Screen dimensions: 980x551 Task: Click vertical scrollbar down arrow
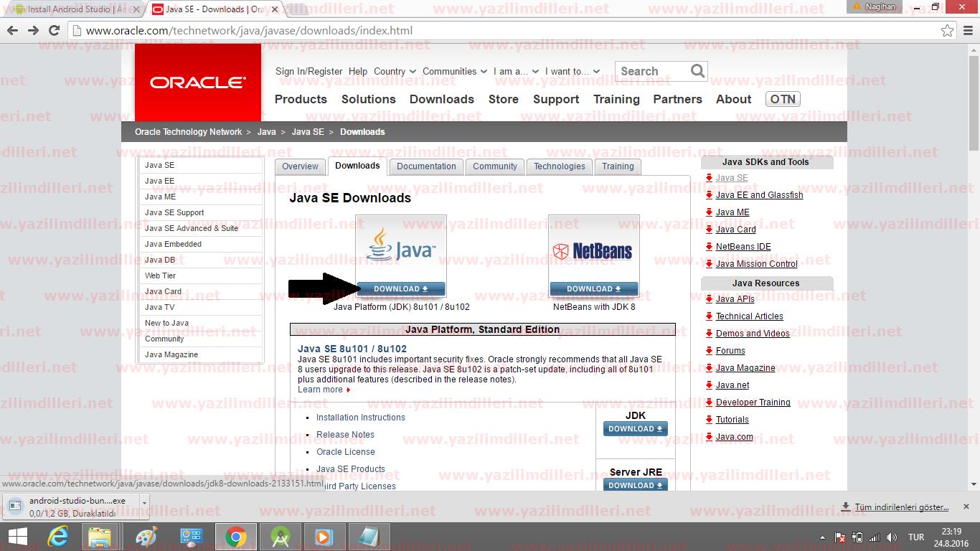click(974, 485)
